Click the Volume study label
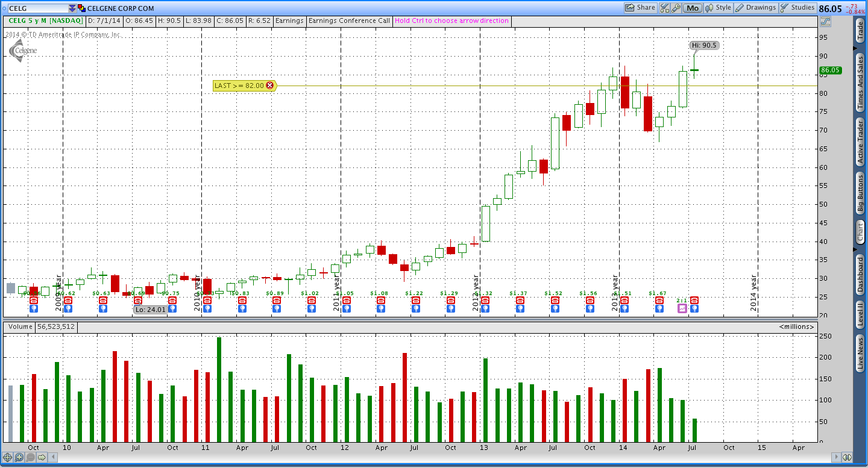Viewport: 868px width, 468px height. pyautogui.click(x=19, y=326)
